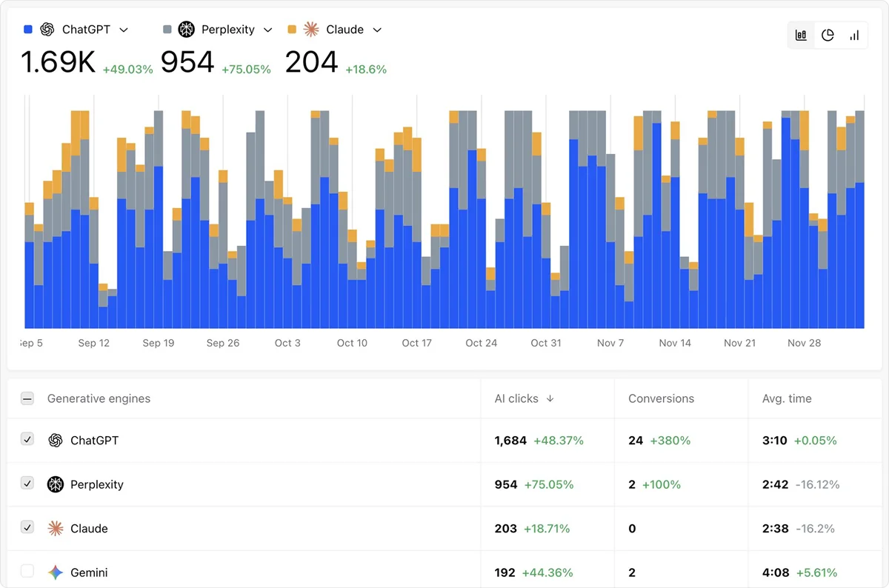
Task: Open the ChatGPT legend dropdown
Action: click(124, 30)
